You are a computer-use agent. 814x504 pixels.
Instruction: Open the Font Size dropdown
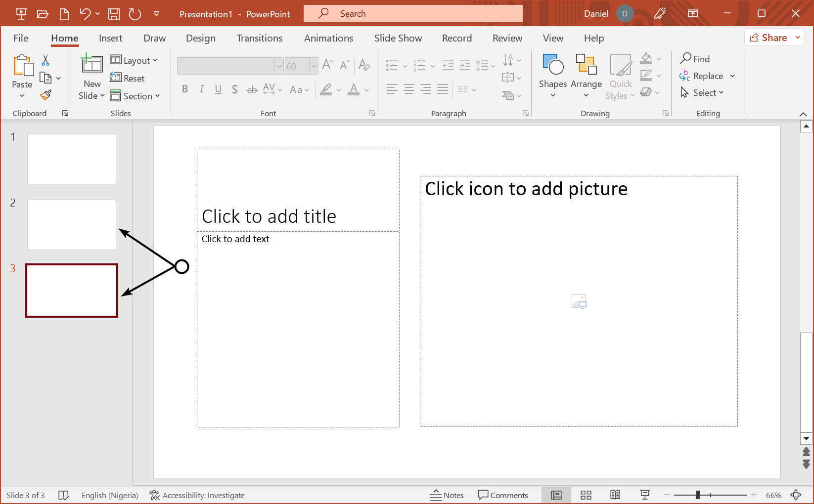click(315, 66)
